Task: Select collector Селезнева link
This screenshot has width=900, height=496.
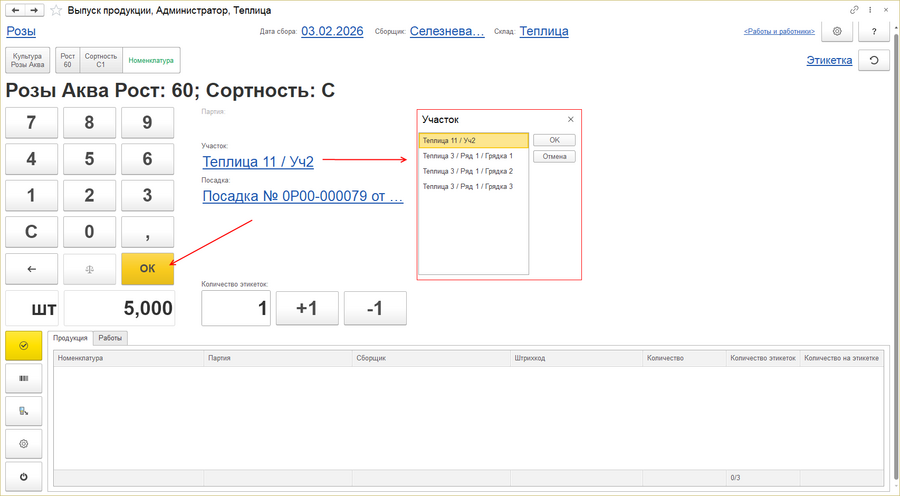Action: [447, 31]
